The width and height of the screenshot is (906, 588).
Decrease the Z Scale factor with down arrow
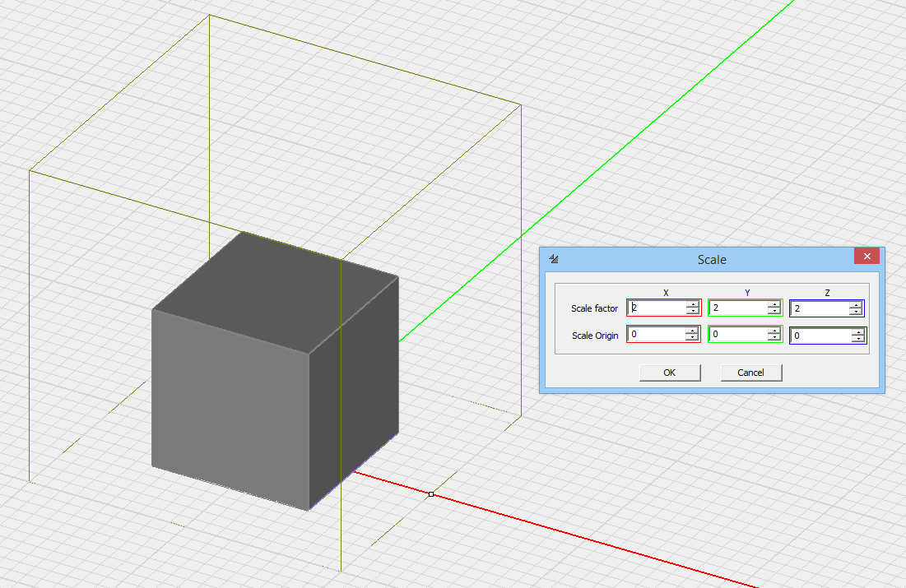[857, 313]
